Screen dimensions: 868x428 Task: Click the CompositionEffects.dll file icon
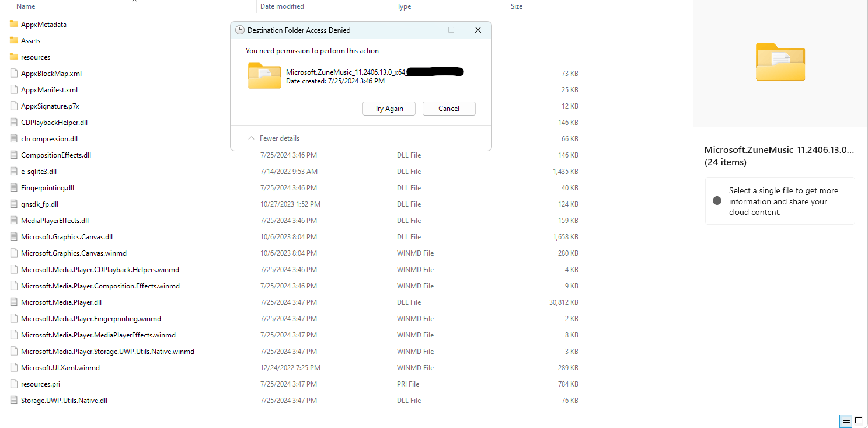(x=14, y=155)
